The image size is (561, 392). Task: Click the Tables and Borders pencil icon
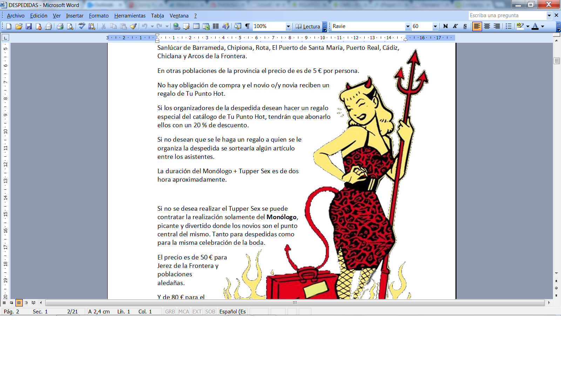pyautogui.click(x=186, y=26)
